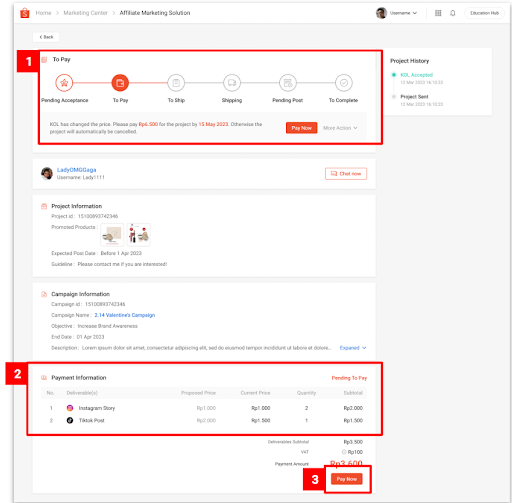Click Instagram Story subtotal Rp2.000
The height and width of the screenshot is (503, 512).
(x=353, y=408)
